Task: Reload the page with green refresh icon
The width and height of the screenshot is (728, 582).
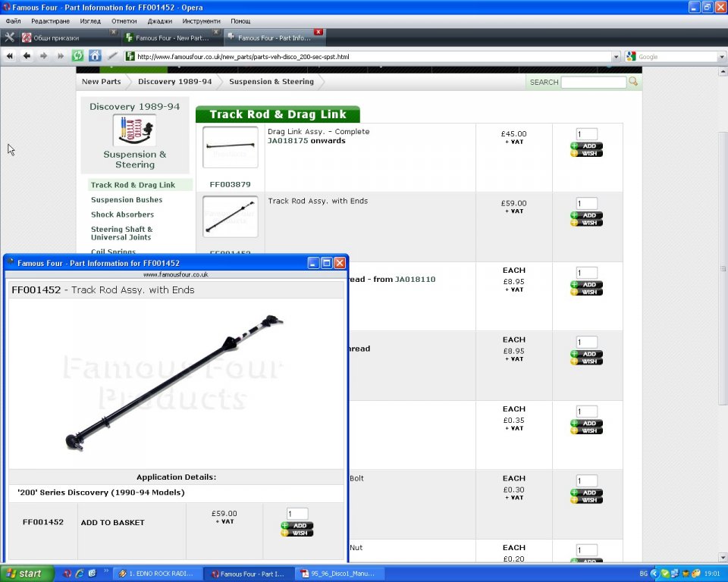Action: 77,56
